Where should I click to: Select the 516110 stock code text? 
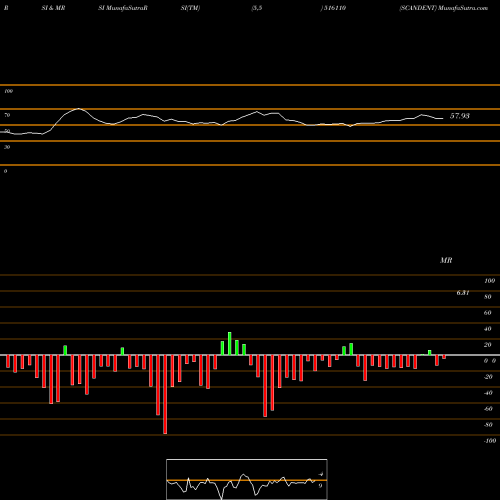click(x=335, y=8)
